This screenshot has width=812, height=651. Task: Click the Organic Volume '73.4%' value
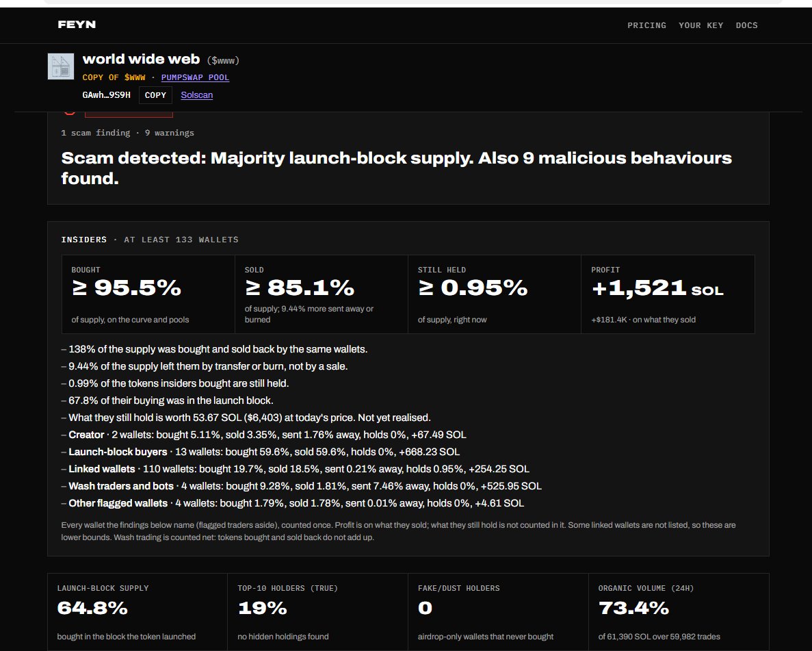point(633,608)
